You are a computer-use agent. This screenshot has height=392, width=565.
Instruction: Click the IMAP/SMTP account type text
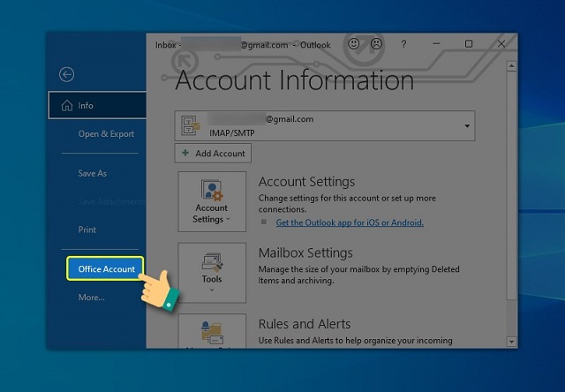(x=232, y=133)
